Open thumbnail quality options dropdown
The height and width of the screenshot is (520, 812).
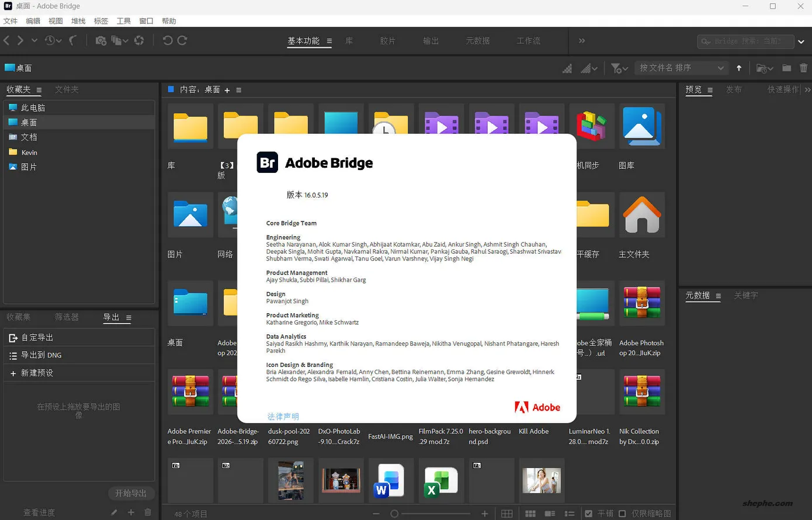pos(589,68)
